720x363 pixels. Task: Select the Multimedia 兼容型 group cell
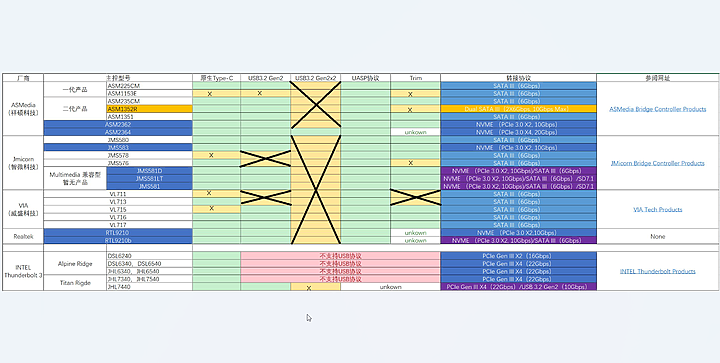[75, 178]
